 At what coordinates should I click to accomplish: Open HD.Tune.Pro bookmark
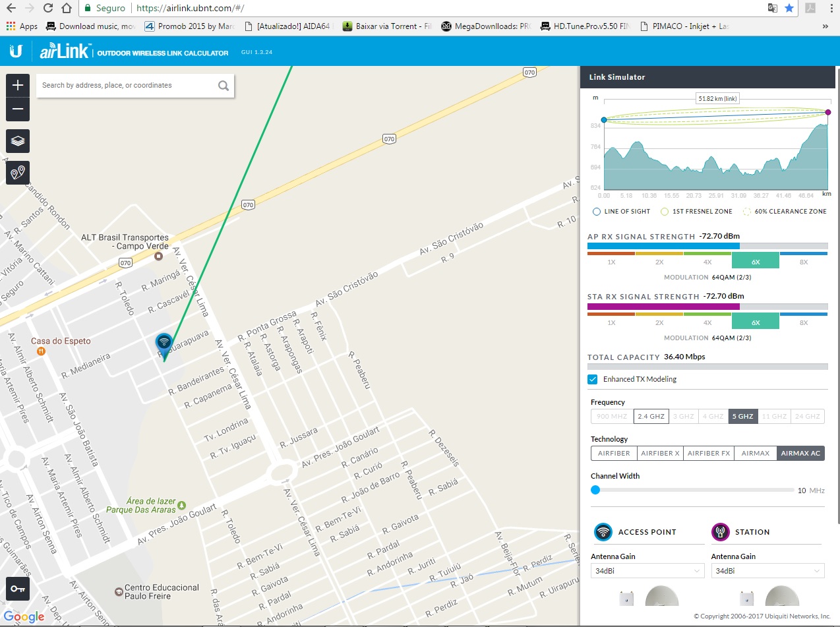point(585,26)
